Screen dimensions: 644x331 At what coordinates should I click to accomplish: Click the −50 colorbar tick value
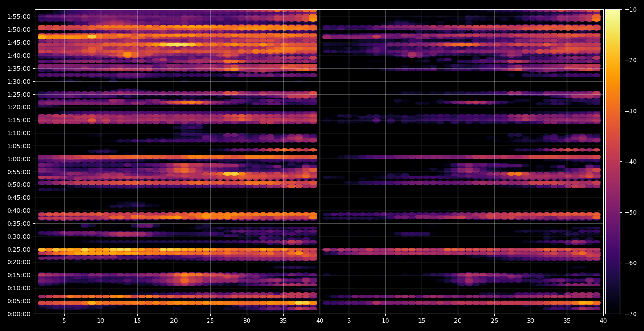coord(630,212)
